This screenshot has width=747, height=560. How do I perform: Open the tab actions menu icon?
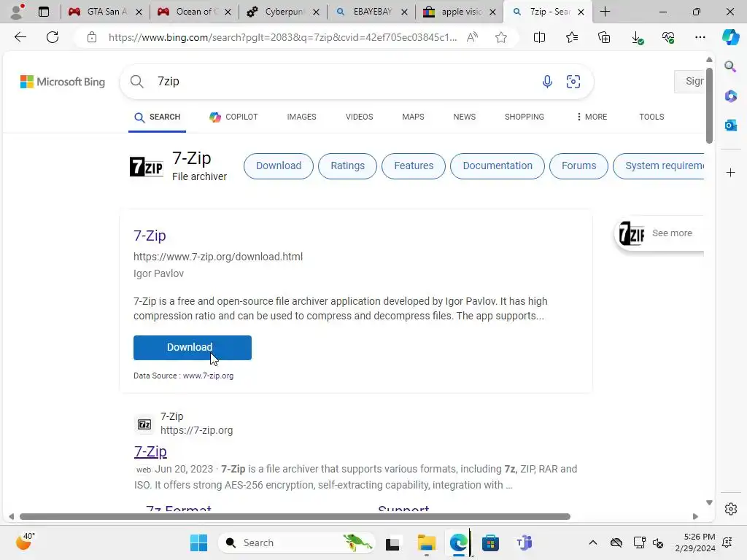43,12
